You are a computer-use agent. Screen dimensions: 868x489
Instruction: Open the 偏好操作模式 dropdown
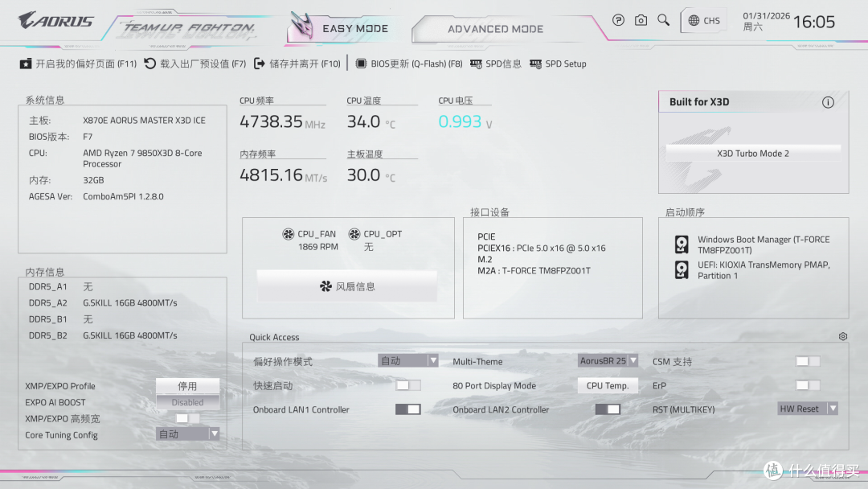[408, 360]
